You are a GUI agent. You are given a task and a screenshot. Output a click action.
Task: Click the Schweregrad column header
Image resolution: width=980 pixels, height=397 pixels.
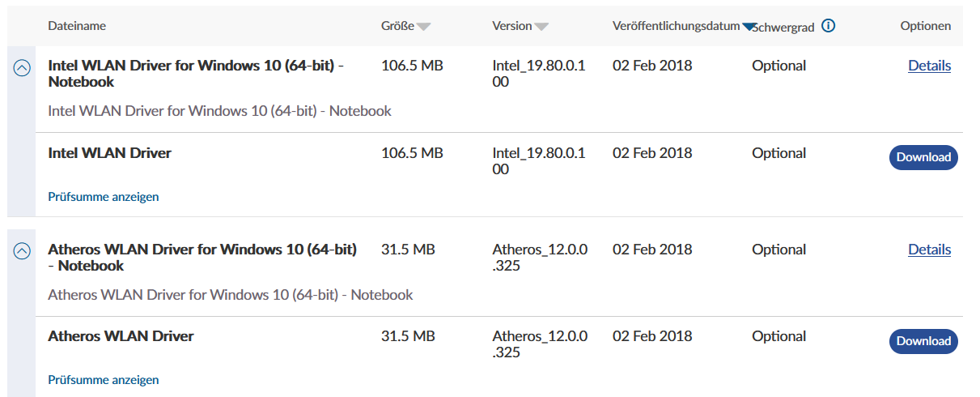point(783,28)
